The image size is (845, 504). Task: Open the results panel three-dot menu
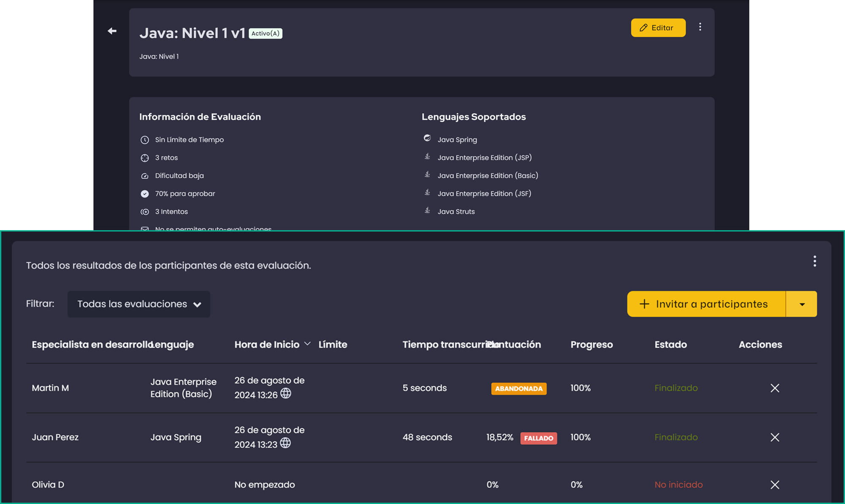click(x=815, y=261)
